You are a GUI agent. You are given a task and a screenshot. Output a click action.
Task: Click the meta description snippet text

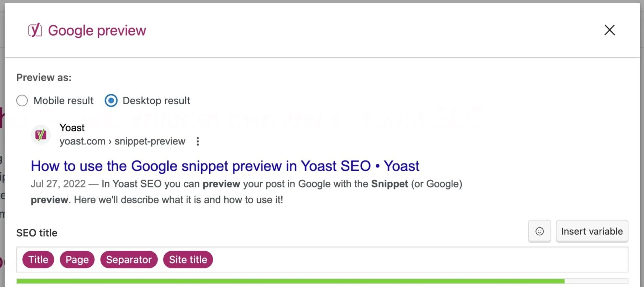[247, 192]
